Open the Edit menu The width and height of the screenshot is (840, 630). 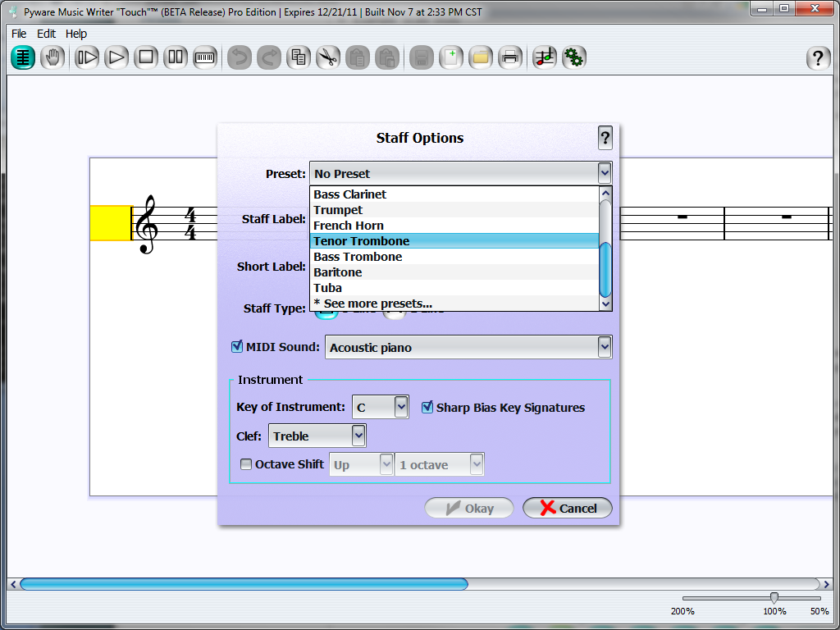tap(47, 34)
